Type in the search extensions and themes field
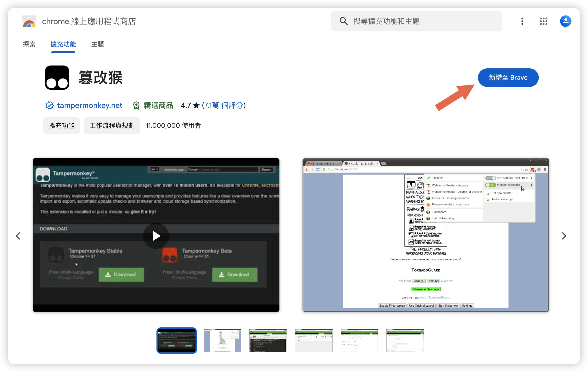The image size is (588, 372). pos(416,21)
